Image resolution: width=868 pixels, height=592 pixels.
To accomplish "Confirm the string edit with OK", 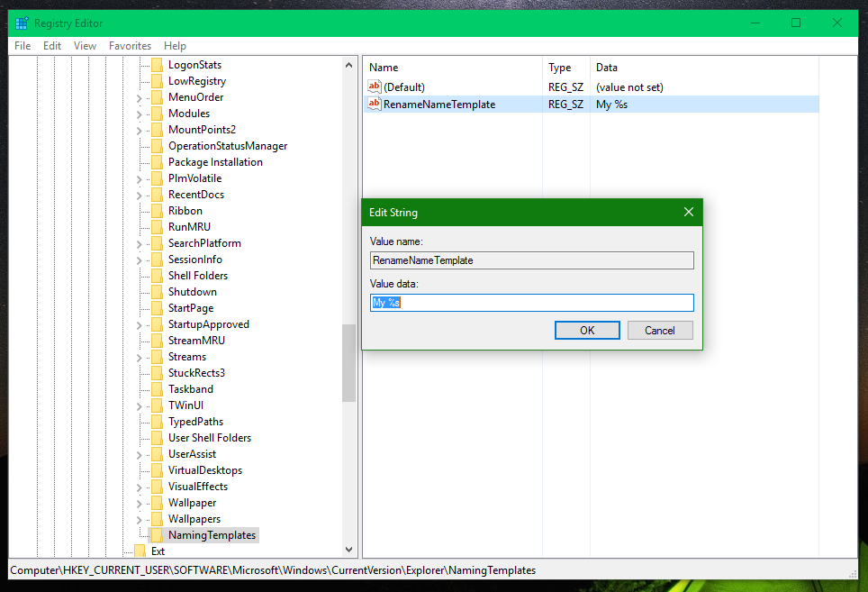I will pyautogui.click(x=587, y=331).
